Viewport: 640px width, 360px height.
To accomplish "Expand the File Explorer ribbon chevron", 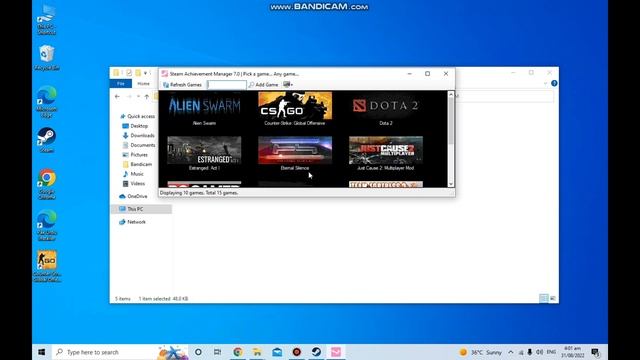I will 545,84.
